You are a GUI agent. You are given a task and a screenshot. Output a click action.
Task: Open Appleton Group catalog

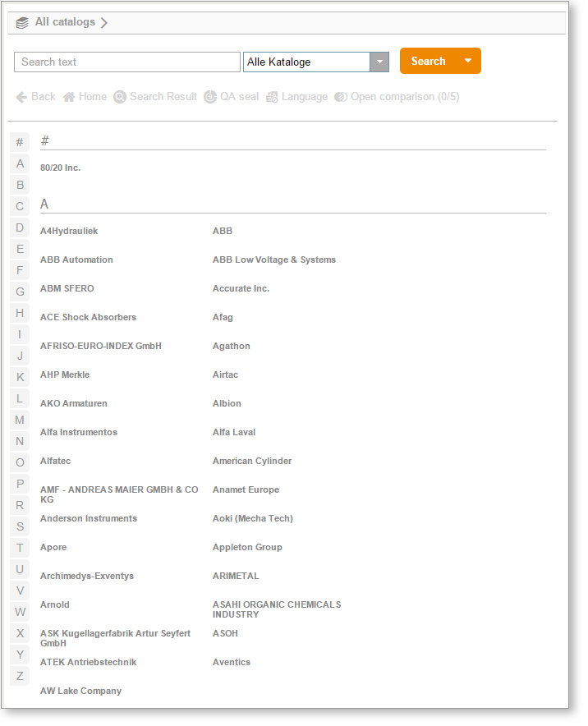point(247,547)
